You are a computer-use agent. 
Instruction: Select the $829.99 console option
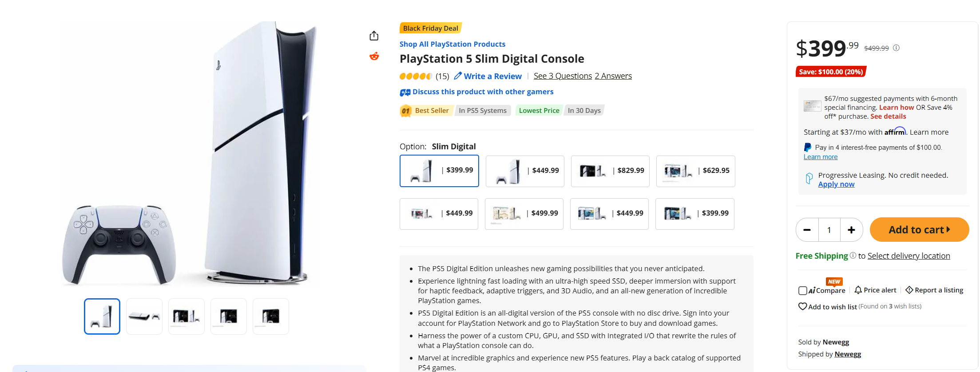click(610, 171)
